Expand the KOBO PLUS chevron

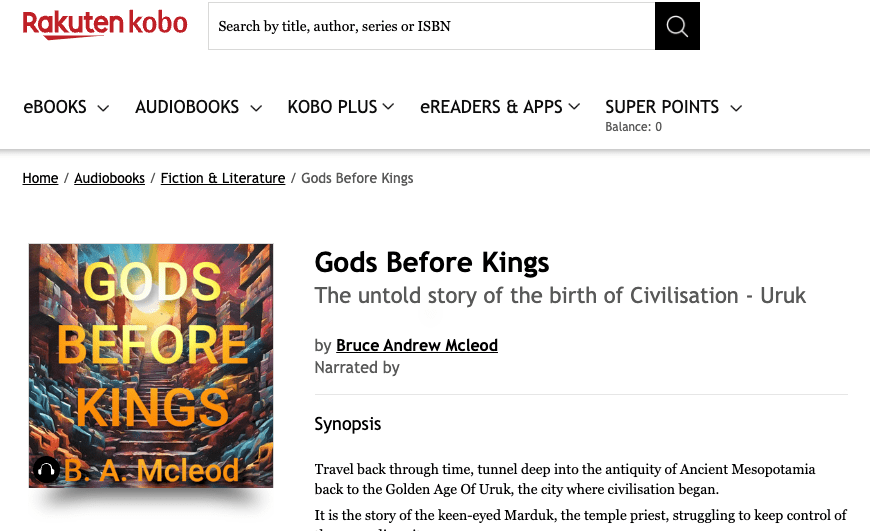pos(388,107)
